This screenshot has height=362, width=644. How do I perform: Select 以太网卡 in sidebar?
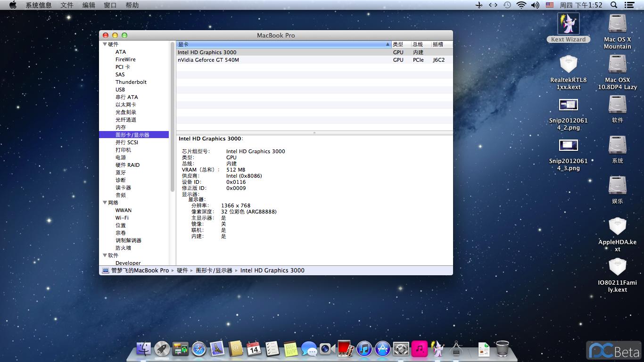coord(126,105)
